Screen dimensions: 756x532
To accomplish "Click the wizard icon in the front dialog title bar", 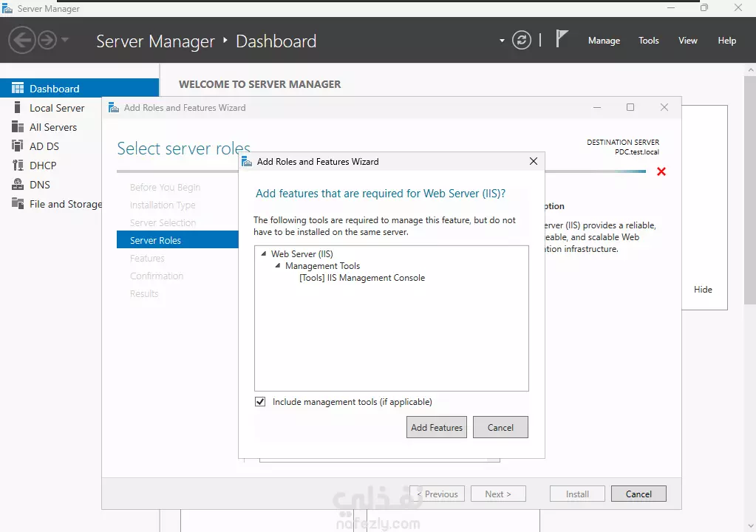I will (x=246, y=161).
